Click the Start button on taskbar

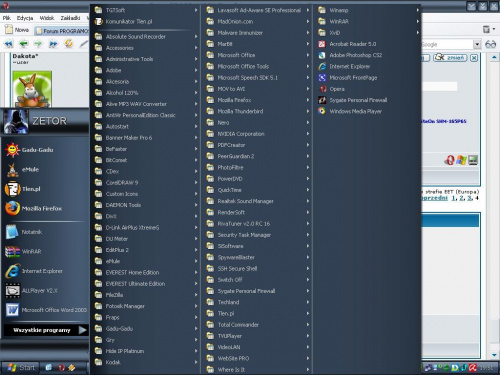(21, 367)
